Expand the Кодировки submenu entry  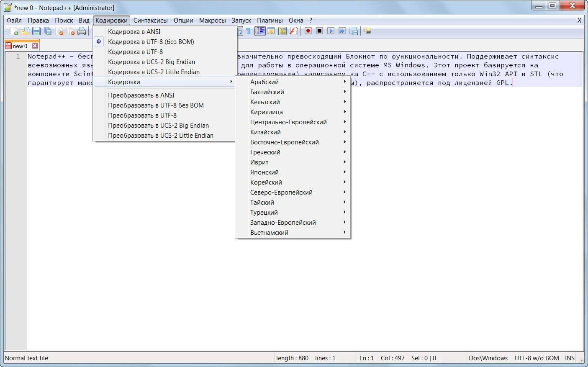click(x=165, y=82)
